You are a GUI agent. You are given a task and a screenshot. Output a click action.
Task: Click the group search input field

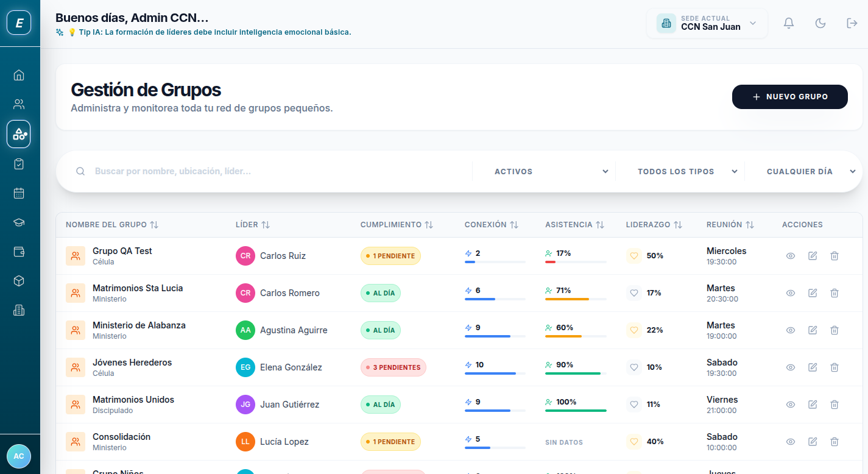coord(274,172)
